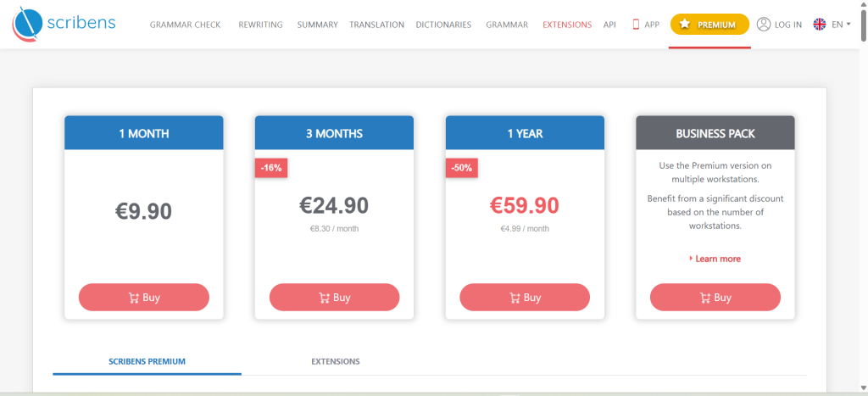Open the EN language dropdown
This screenshot has height=396, width=868.
click(x=841, y=25)
